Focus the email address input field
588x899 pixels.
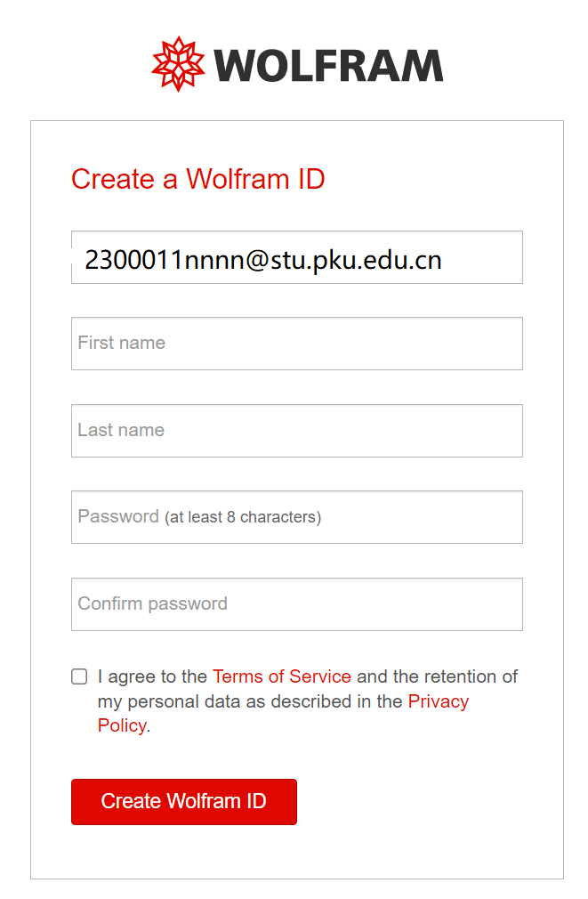(297, 257)
